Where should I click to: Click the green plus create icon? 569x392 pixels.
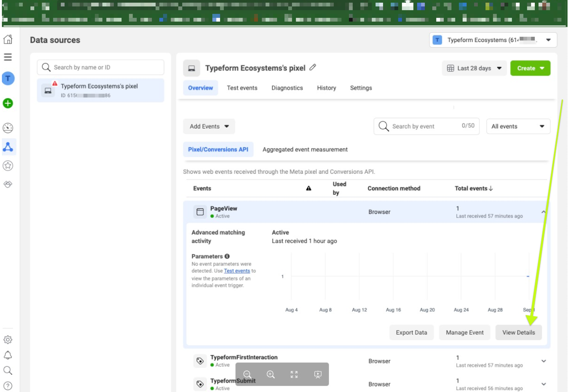coord(8,103)
